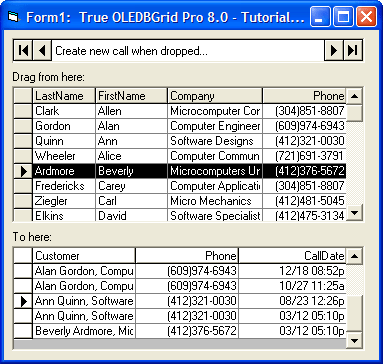This screenshot has width=383, height=364.
Task: Click the FirstName column header
Action: [x=131, y=96]
